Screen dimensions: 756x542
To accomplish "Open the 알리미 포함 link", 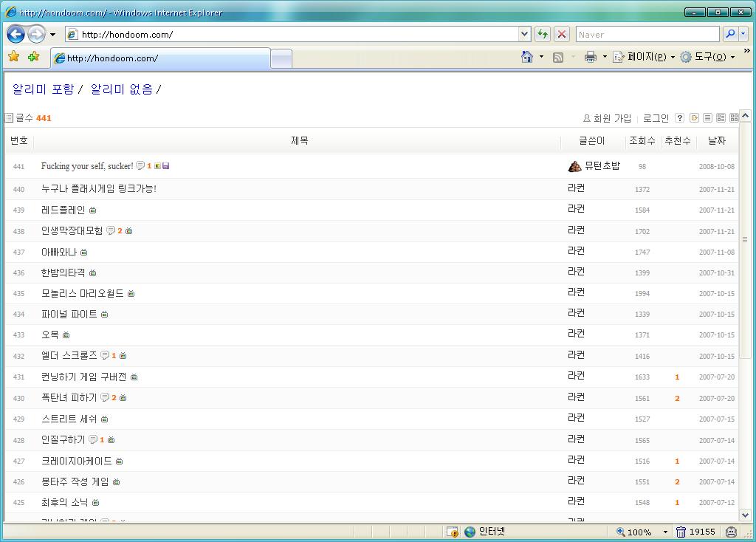I will [44, 89].
